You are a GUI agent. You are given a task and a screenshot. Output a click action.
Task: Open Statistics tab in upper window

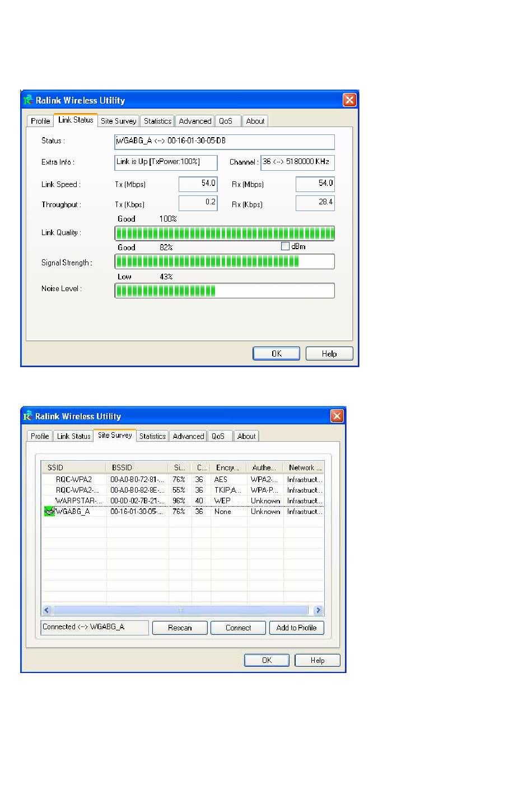tap(157, 121)
